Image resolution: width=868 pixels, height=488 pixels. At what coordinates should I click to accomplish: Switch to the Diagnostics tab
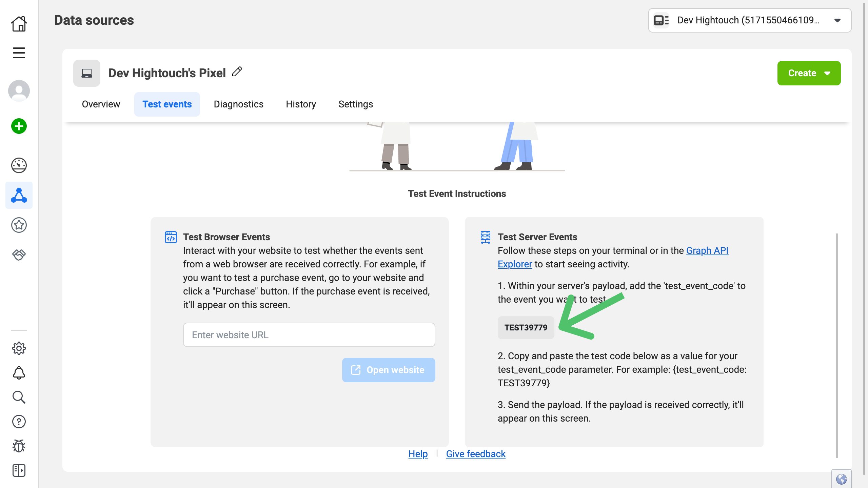239,104
